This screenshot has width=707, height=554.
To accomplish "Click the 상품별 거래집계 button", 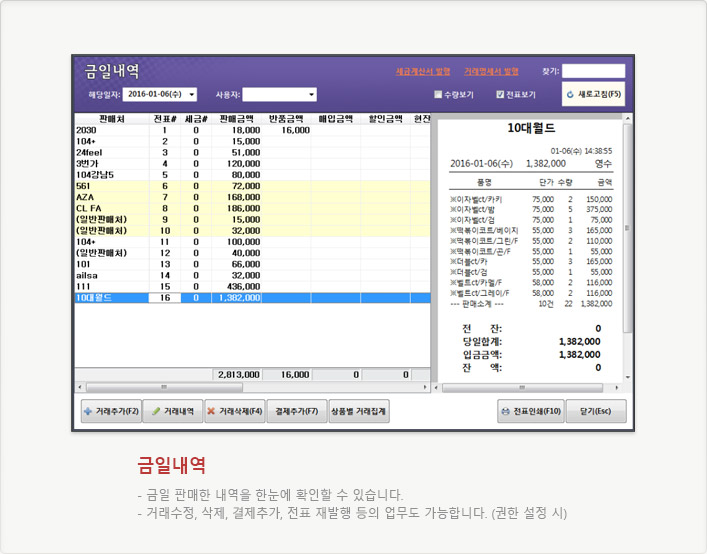I will click(x=359, y=411).
